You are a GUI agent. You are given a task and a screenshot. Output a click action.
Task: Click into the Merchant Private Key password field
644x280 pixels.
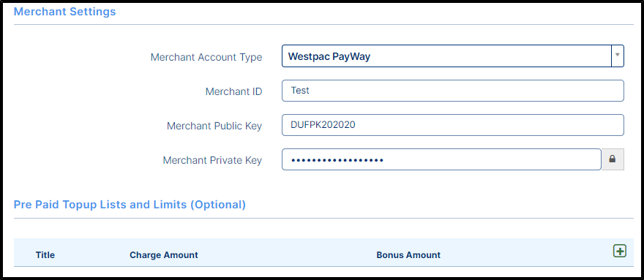tap(441, 159)
